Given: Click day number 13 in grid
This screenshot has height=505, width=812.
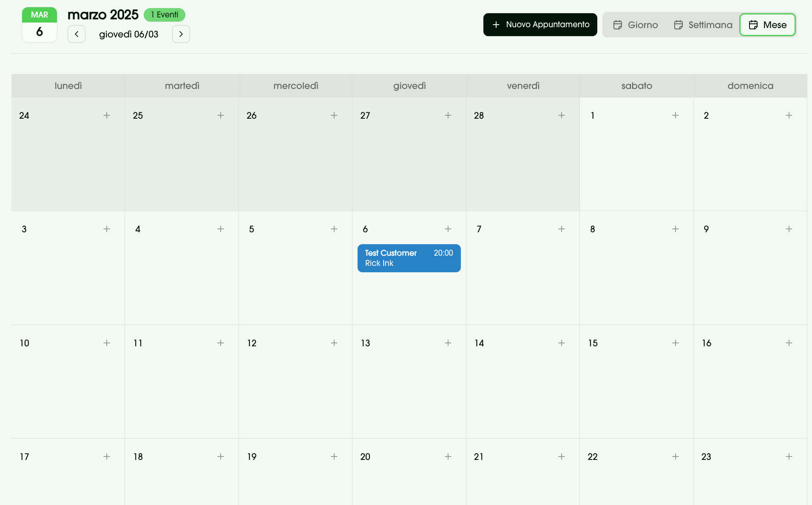Looking at the screenshot, I should pyautogui.click(x=366, y=343).
